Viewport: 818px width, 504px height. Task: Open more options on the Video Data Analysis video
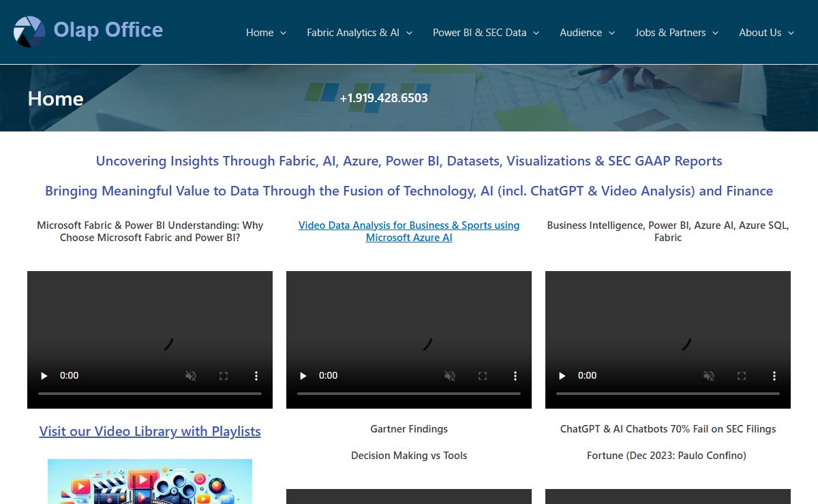(515, 375)
